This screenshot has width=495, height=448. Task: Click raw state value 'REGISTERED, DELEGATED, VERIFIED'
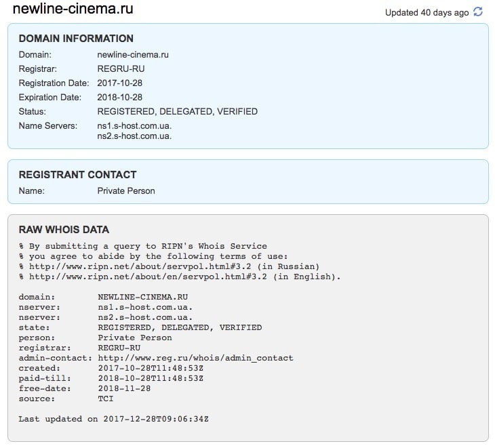pyautogui.click(x=180, y=327)
